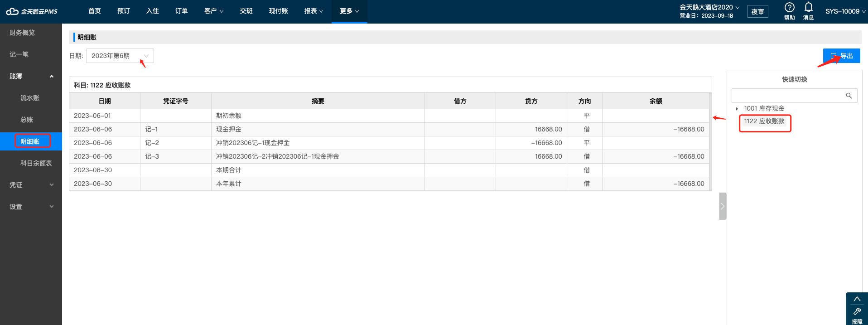Click the 2023-06-01 date cell
Screen dimensions: 868x325
click(105, 116)
